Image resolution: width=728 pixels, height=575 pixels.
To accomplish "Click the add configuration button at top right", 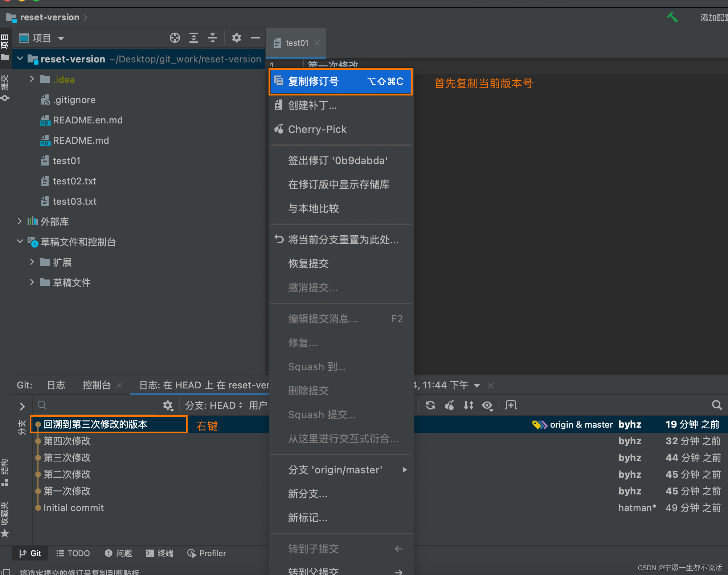I will click(x=713, y=17).
